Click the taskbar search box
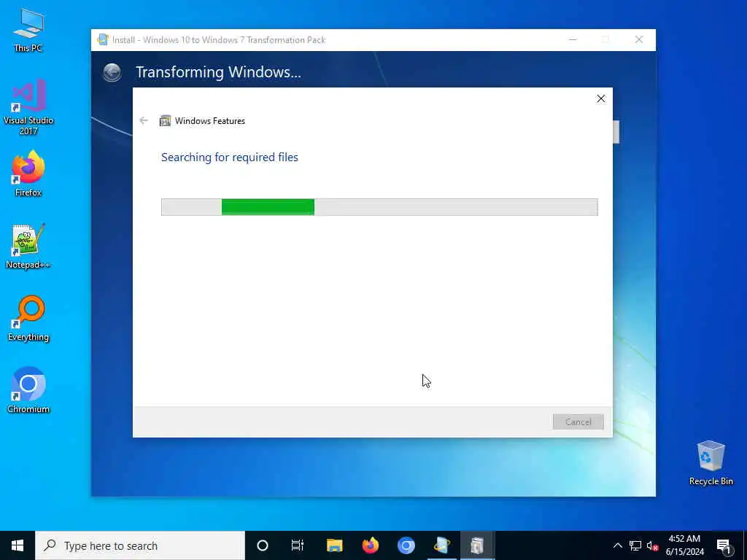The width and height of the screenshot is (747, 560). tap(140, 545)
